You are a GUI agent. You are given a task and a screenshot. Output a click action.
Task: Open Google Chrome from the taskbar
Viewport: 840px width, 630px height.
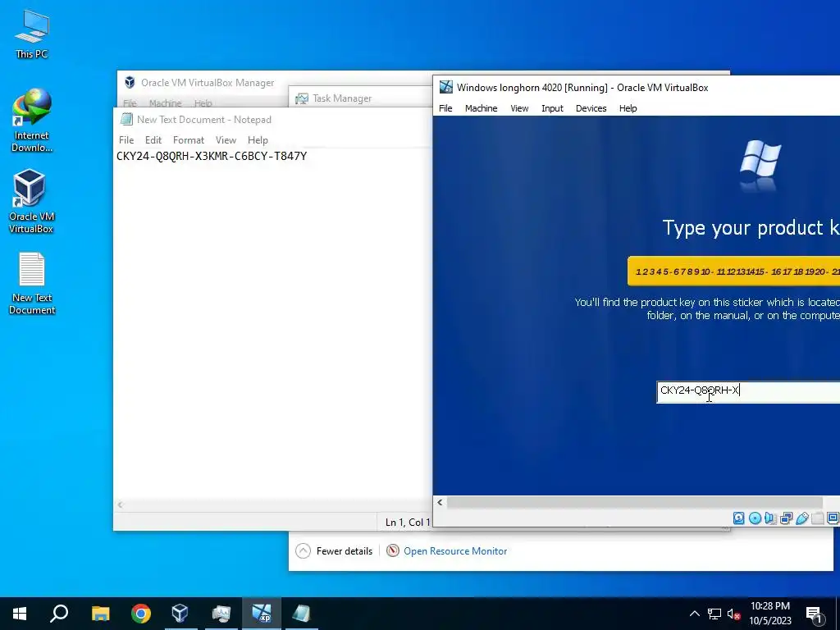pos(141,614)
